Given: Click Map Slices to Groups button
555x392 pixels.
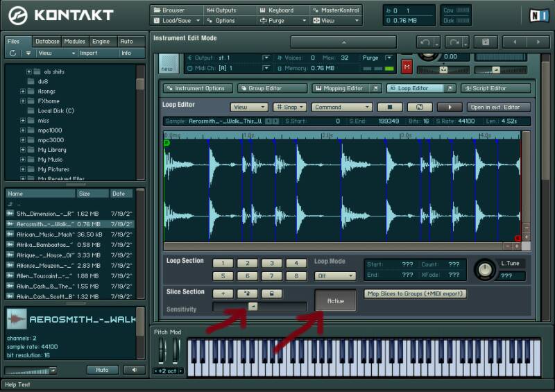Looking at the screenshot, I should click(415, 293).
